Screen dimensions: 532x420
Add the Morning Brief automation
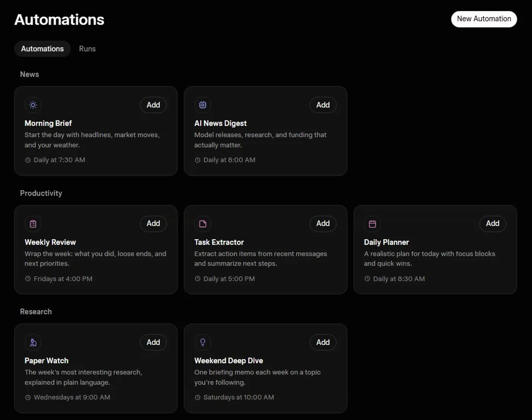[153, 105]
